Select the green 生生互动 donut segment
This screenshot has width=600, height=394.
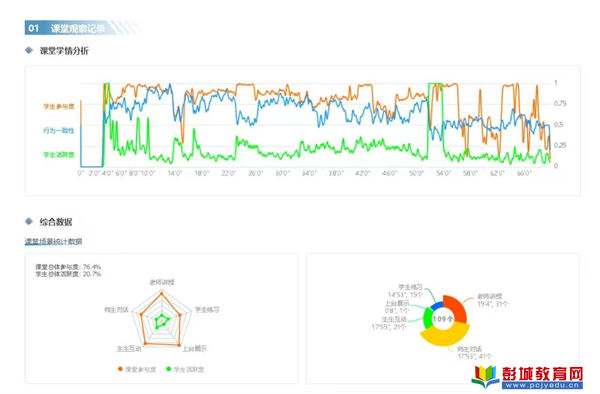pos(427,318)
